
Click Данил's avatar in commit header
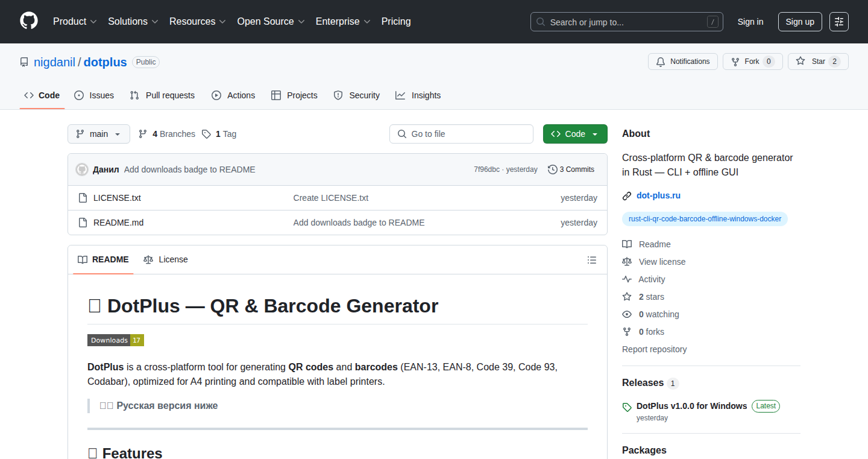click(x=82, y=169)
